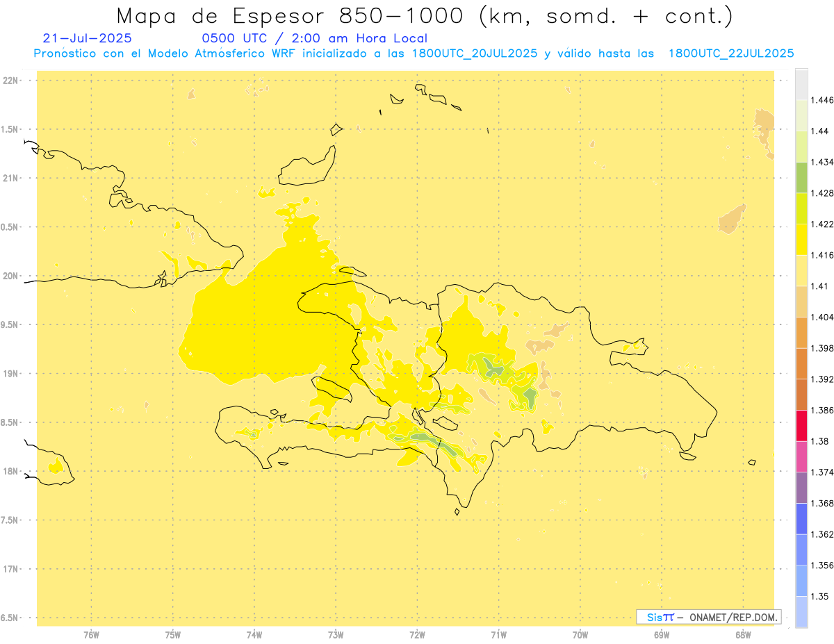
Task: Select the date label '21-Jul-2025'
Action: coord(87,38)
